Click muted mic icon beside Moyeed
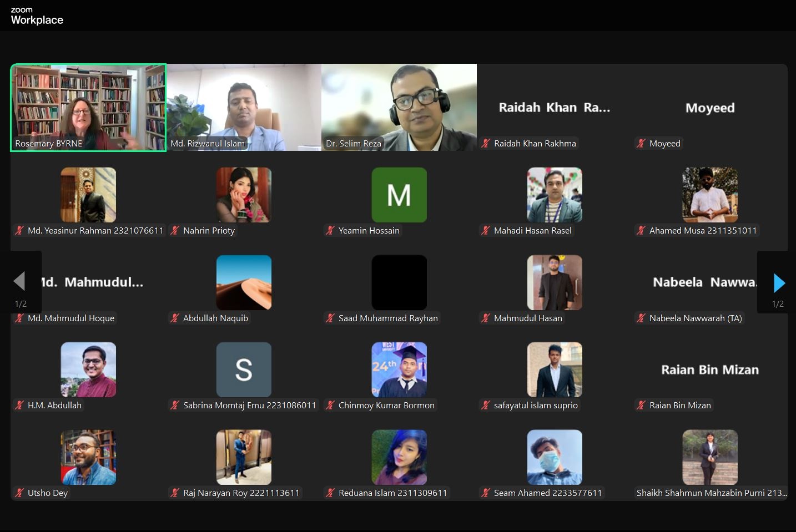The height and width of the screenshot is (532, 796). tap(641, 144)
